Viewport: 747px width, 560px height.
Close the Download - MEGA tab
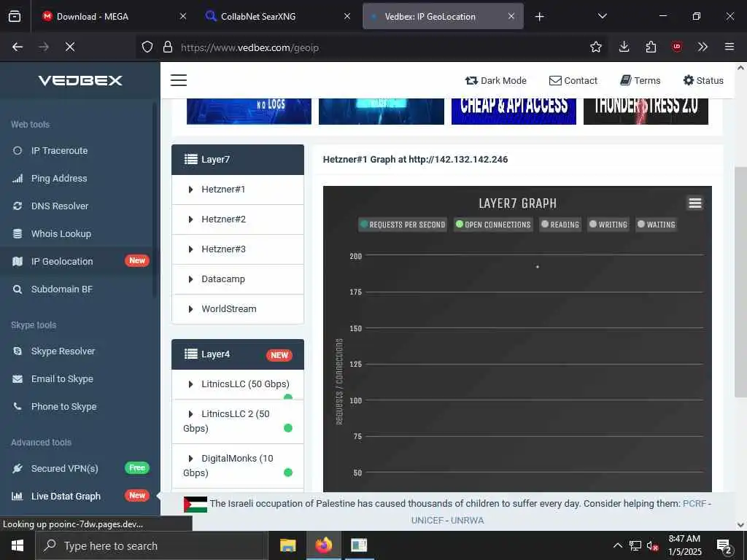coord(183,16)
